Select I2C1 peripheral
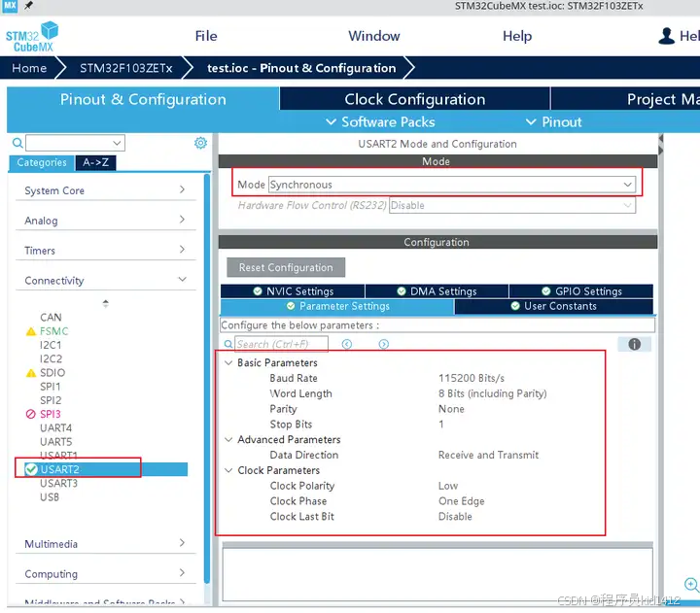 click(x=51, y=345)
